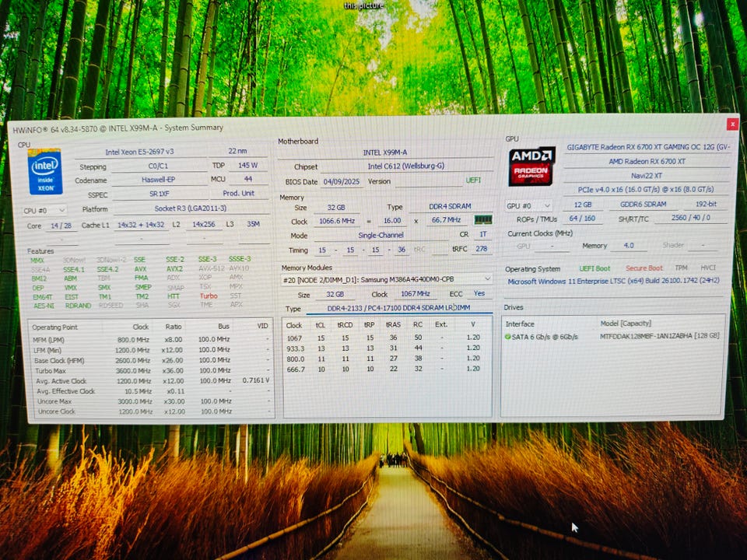Click the 22 nm process value

click(237, 151)
